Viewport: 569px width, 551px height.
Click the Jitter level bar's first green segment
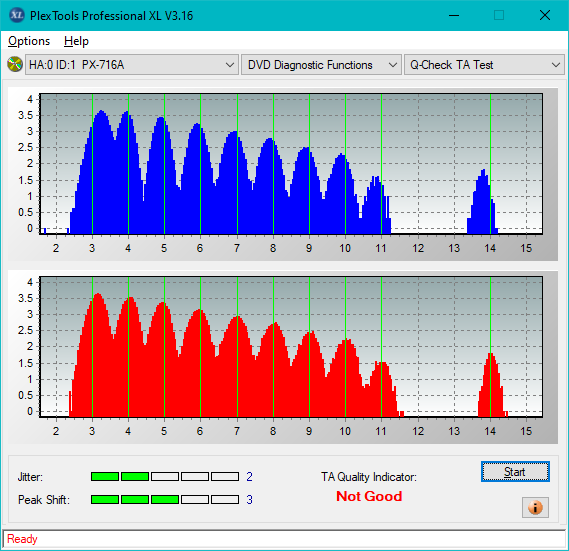pyautogui.click(x=105, y=477)
